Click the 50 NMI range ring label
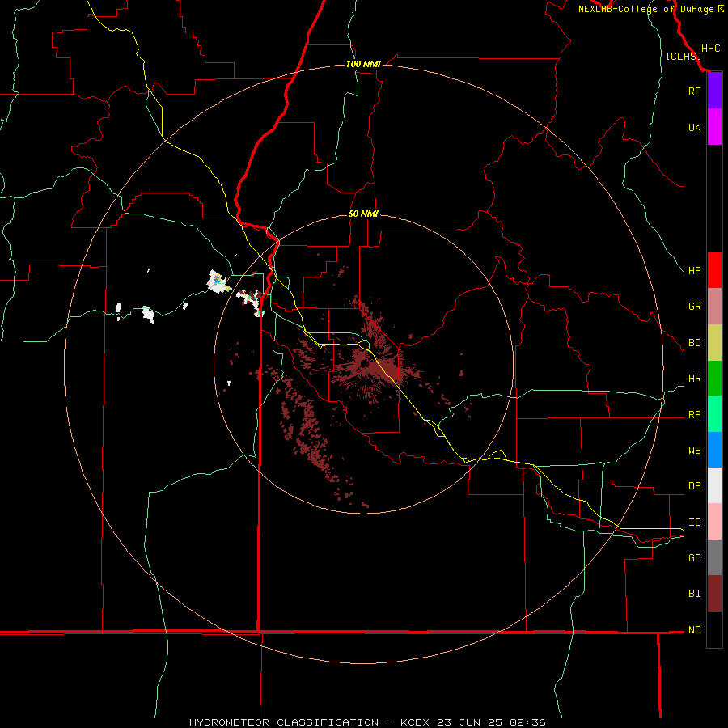 click(363, 214)
